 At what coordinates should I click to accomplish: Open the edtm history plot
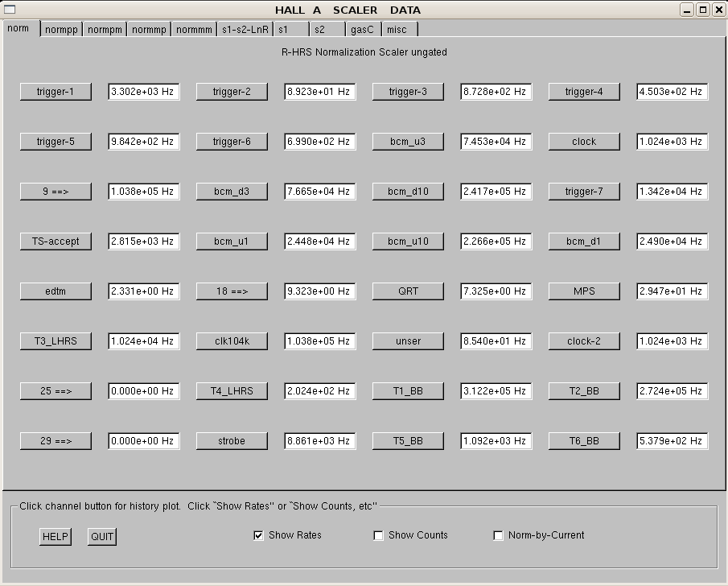[56, 291]
